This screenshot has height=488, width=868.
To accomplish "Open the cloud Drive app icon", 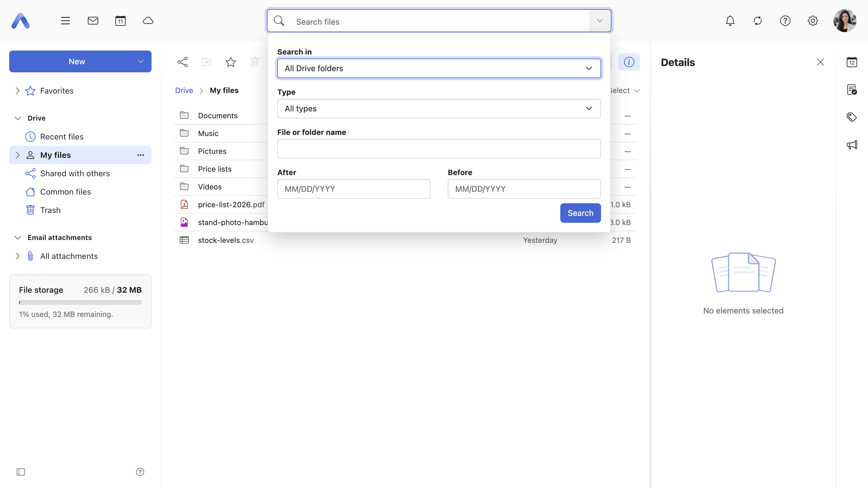I will (x=148, y=21).
